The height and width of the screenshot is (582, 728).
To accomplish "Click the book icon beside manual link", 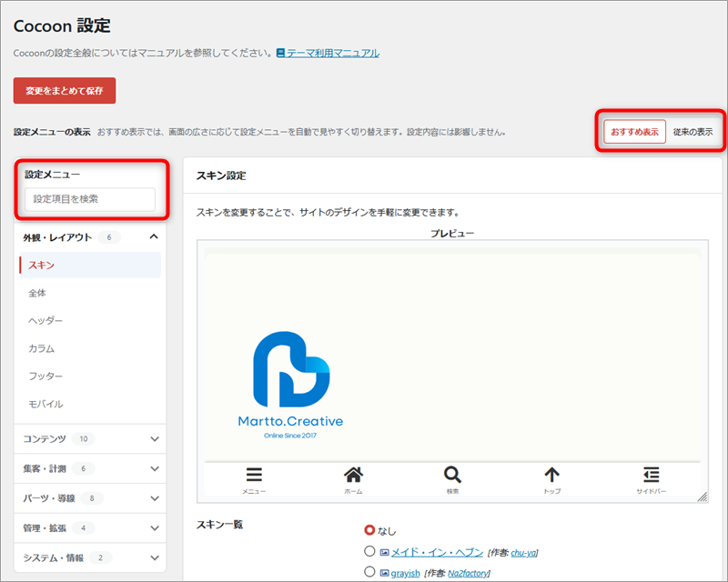I will click(x=280, y=53).
